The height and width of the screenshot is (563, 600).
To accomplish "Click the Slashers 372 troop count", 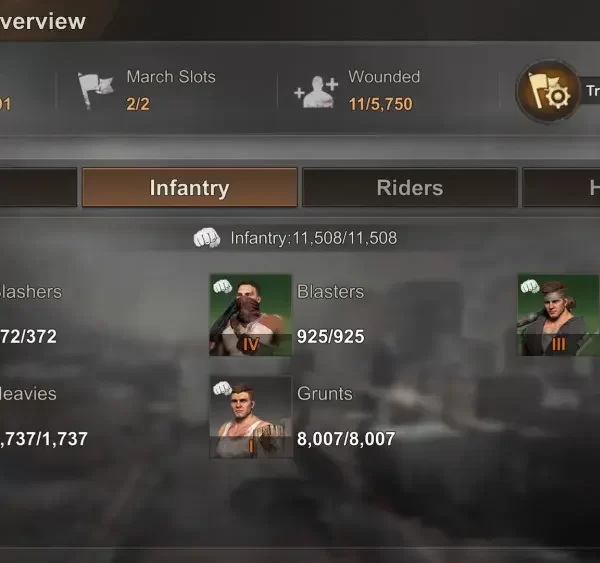I will point(28,337).
